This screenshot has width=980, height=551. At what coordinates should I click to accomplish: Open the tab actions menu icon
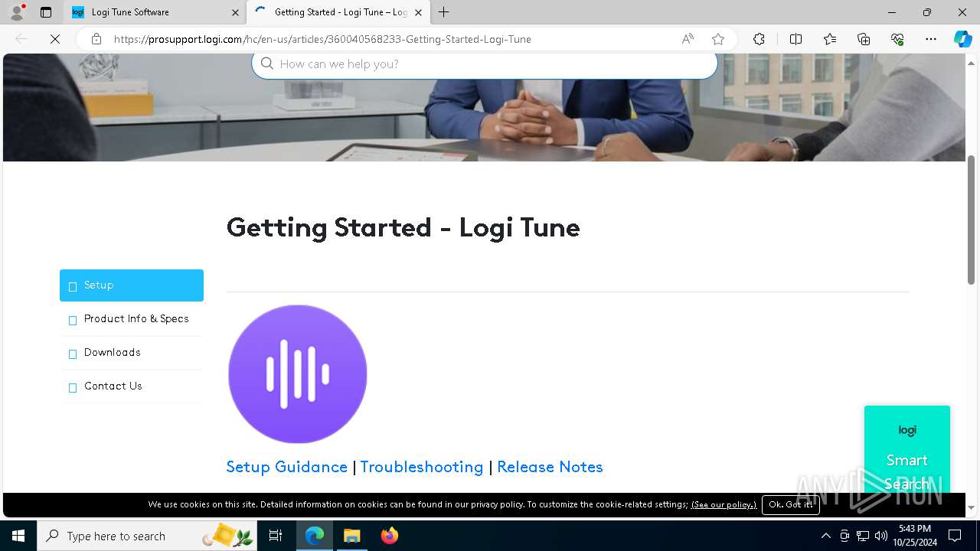[46, 12]
